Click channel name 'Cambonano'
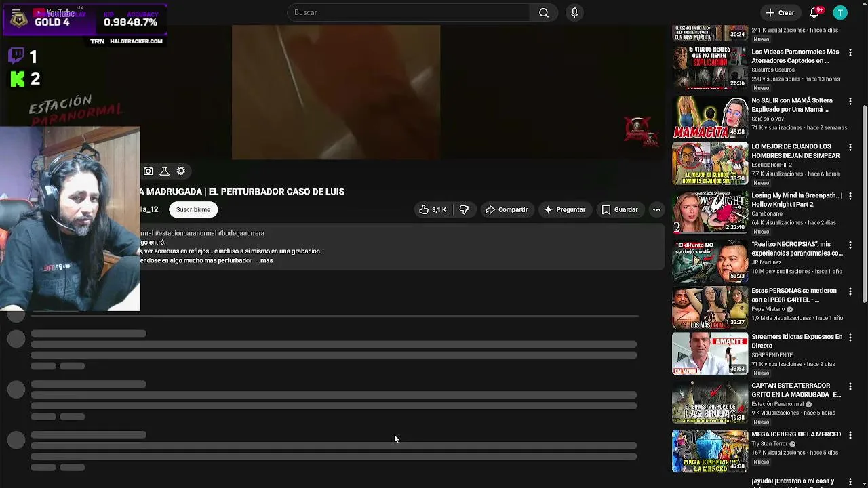Image resolution: width=868 pixels, height=488 pixels. pos(767,213)
